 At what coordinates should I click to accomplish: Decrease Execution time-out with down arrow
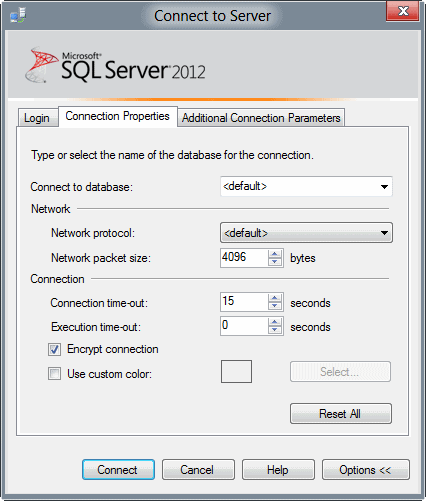pyautogui.click(x=275, y=330)
